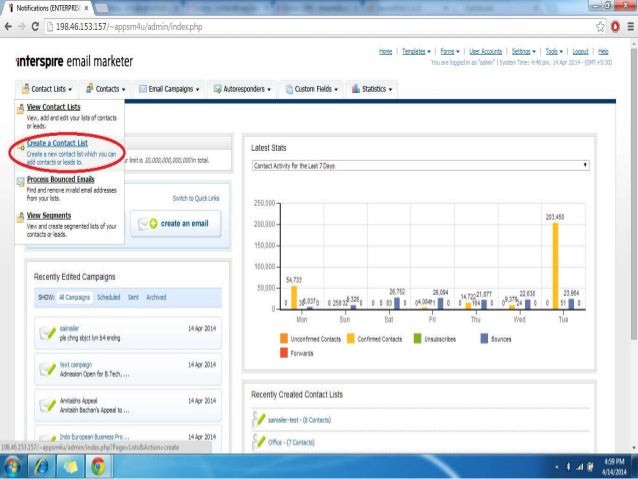Screen dimensions: 638x479
Task: Click the Unsubscribes legend swatch
Action: (x=417, y=339)
